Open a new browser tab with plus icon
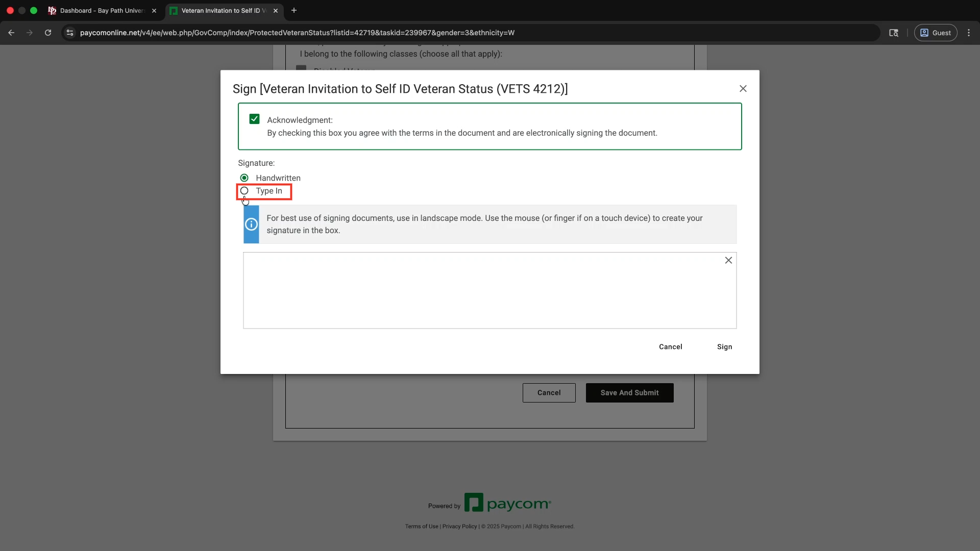 pyautogui.click(x=294, y=10)
